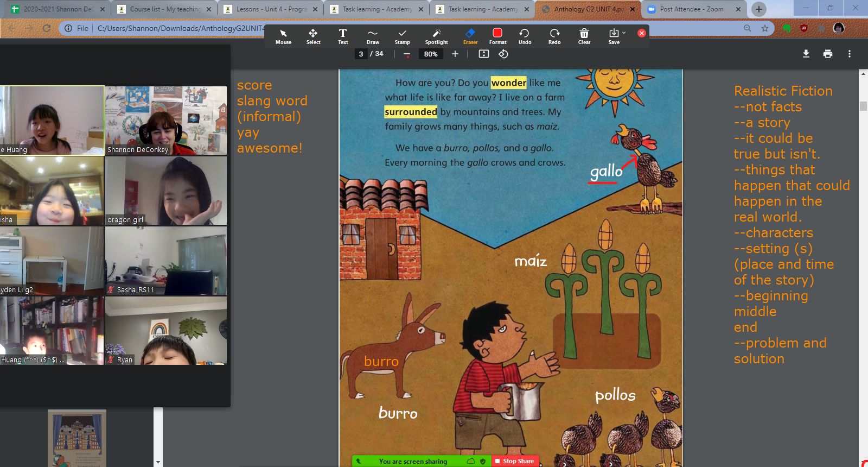
Task: Redo the annotation
Action: pos(554,36)
